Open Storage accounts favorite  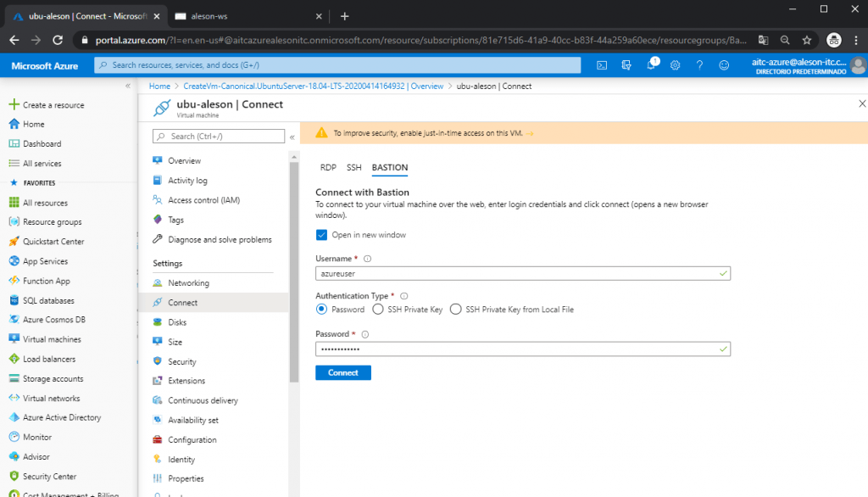[x=53, y=378]
